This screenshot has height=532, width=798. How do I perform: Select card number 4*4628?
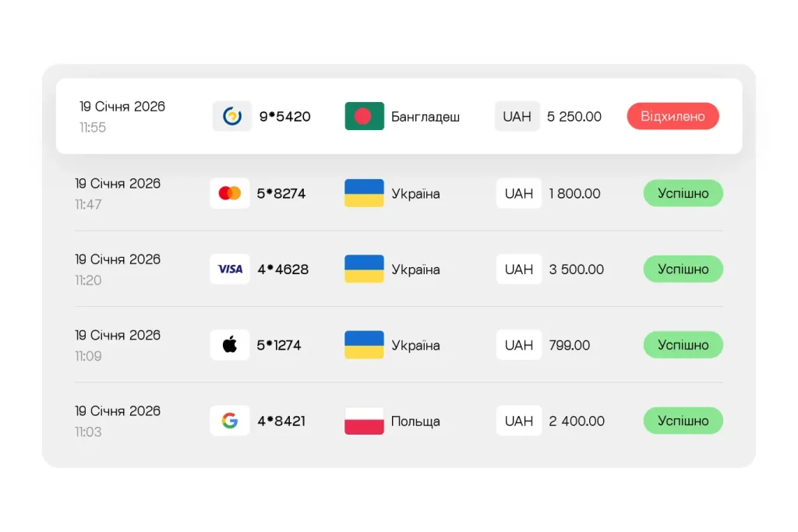pyautogui.click(x=283, y=270)
